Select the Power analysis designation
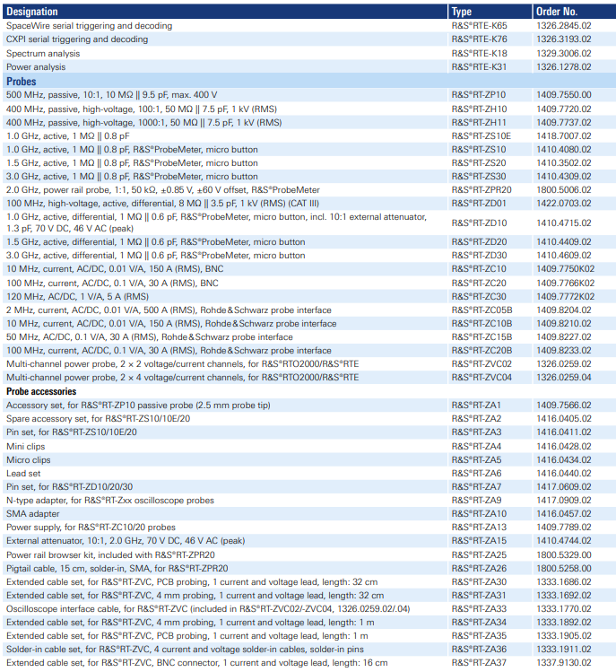 tap(36, 67)
